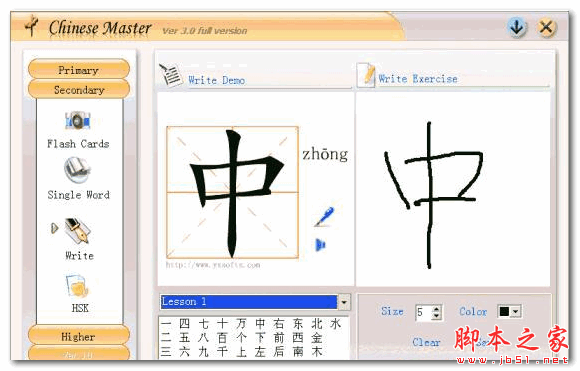Select character 千 in lesson list
This screenshot has width=580, height=371.
(222, 351)
